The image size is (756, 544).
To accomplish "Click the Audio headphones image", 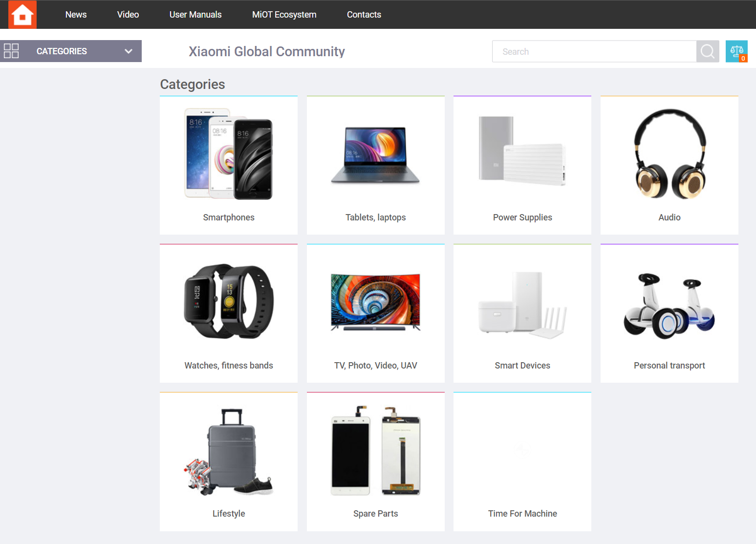I will (x=669, y=154).
